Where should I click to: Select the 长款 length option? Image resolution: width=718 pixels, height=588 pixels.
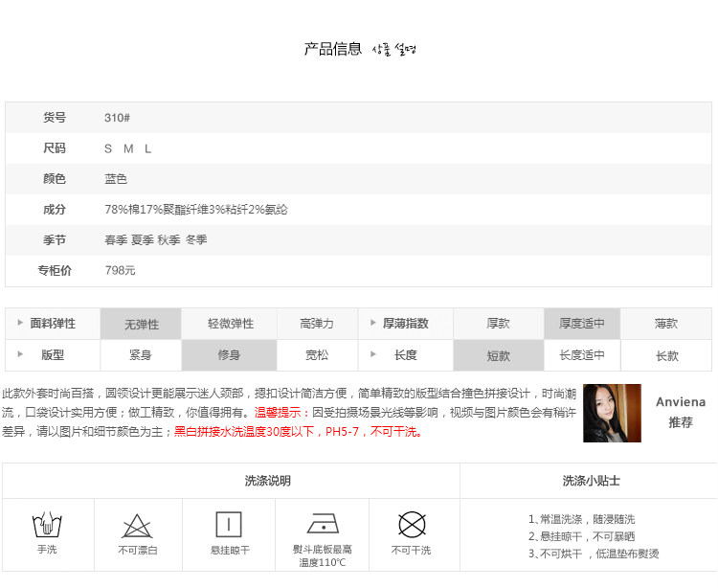pyautogui.click(x=666, y=355)
